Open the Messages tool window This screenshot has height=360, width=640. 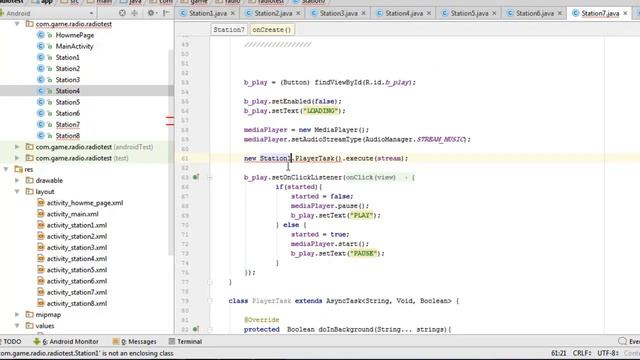pyautogui.click(x=135, y=341)
